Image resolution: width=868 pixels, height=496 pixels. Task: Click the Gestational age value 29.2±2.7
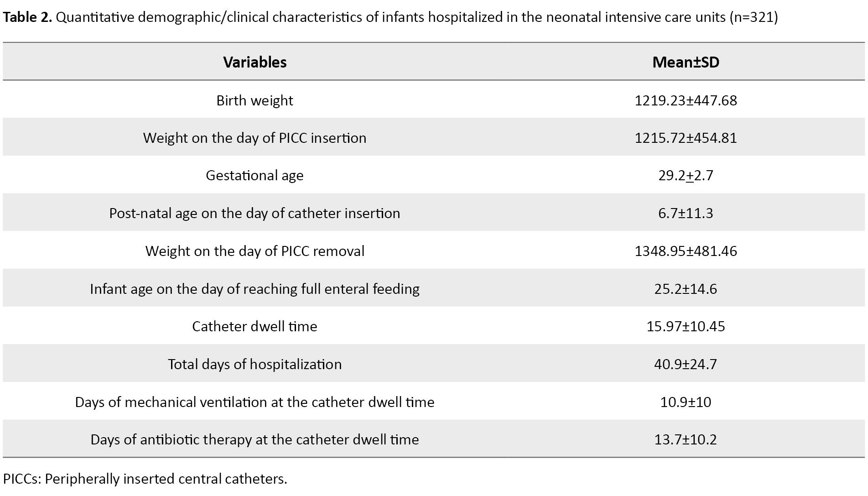tap(686, 175)
